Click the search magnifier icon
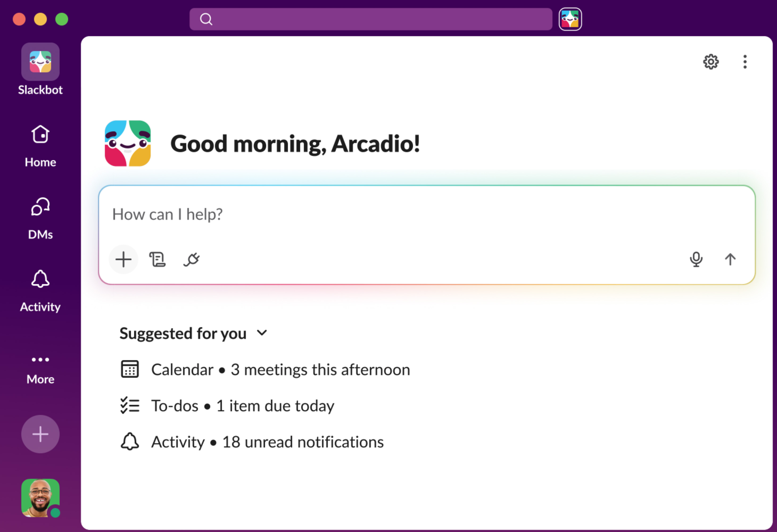 click(206, 19)
